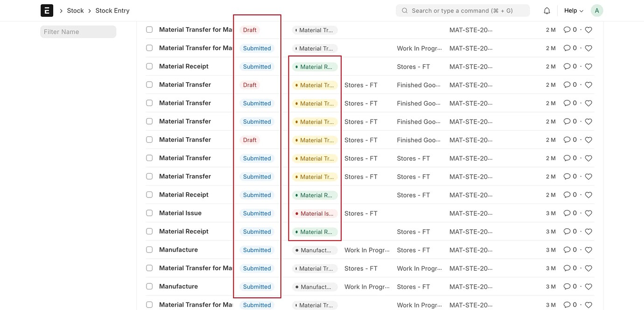Select the first Material Receipt row checkbox
The width and height of the screenshot is (644, 310).
point(149,65)
